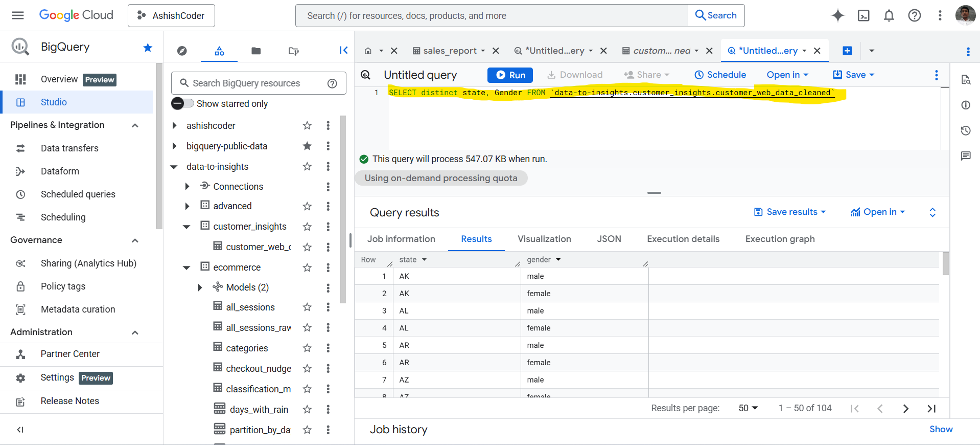Open query history clock icon in right rail

(x=965, y=130)
